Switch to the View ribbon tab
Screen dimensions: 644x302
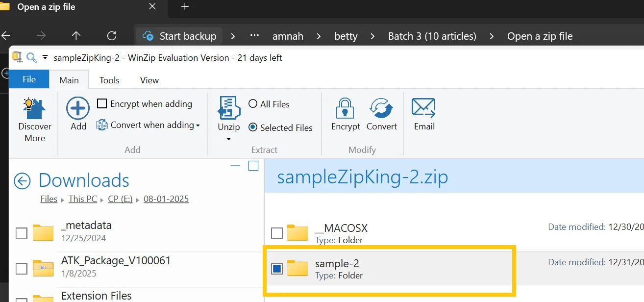click(149, 80)
